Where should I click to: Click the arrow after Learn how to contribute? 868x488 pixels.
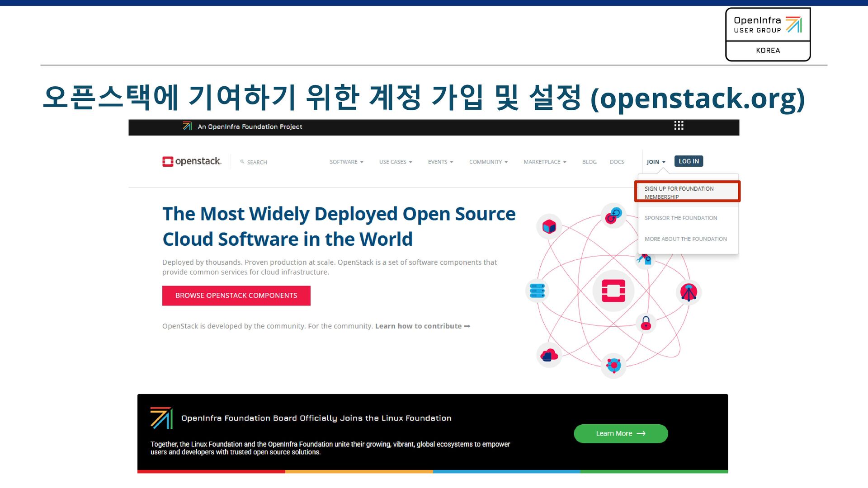[467, 326]
